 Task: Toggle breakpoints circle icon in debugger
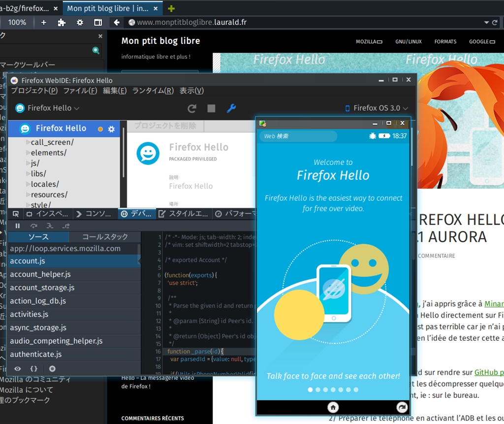click(52, 369)
